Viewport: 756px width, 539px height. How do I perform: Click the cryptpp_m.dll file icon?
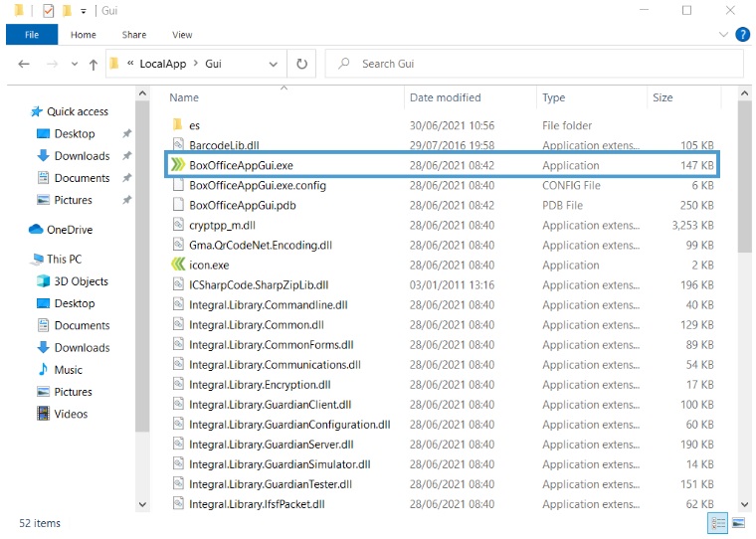(178, 225)
